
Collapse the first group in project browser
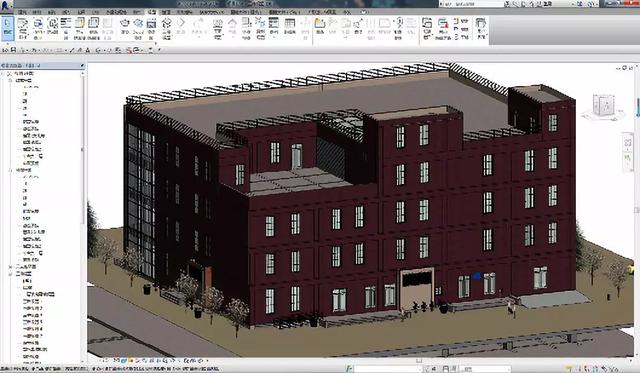pos(11,80)
